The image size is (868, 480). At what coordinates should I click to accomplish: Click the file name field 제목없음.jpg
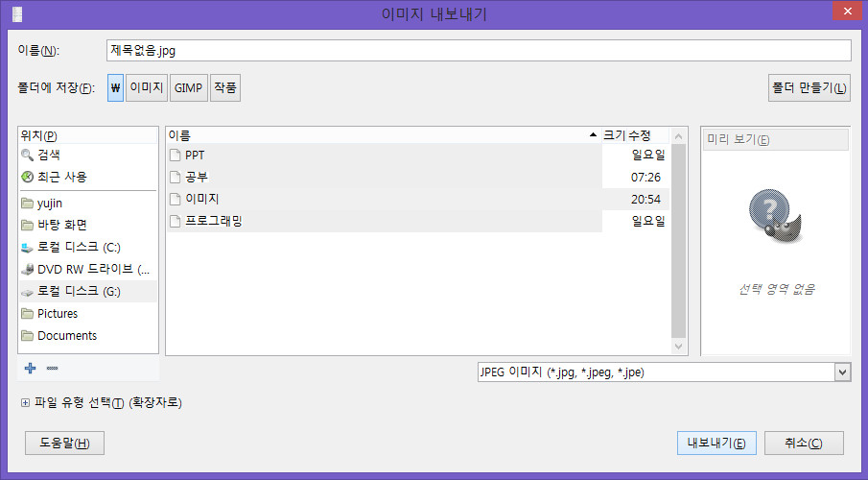(479, 51)
